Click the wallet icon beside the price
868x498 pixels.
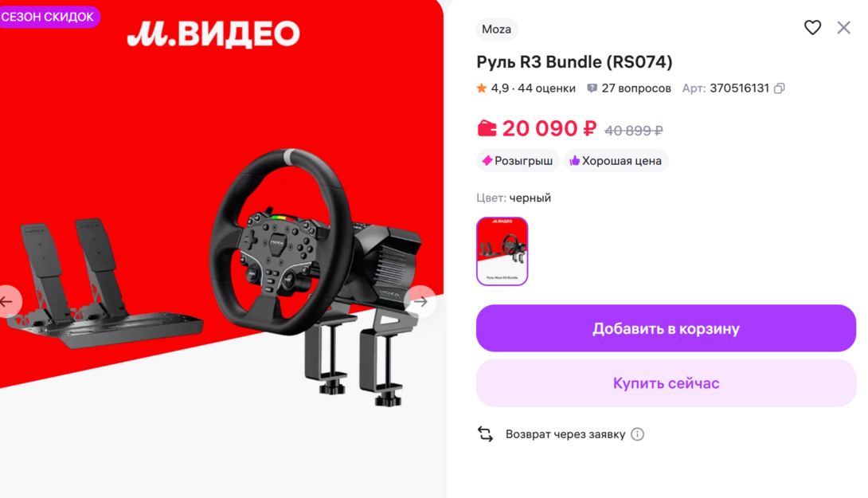(x=487, y=128)
